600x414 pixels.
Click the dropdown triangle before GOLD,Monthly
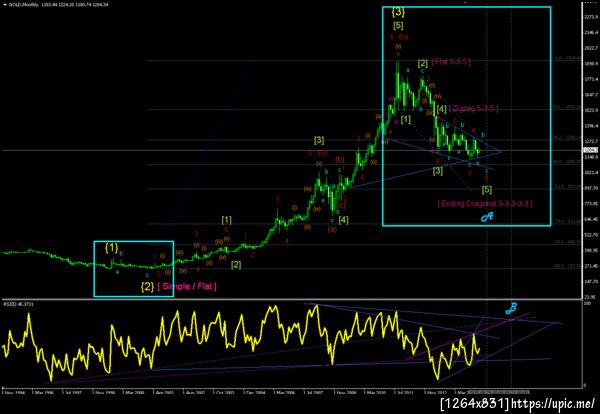(x=5, y=5)
